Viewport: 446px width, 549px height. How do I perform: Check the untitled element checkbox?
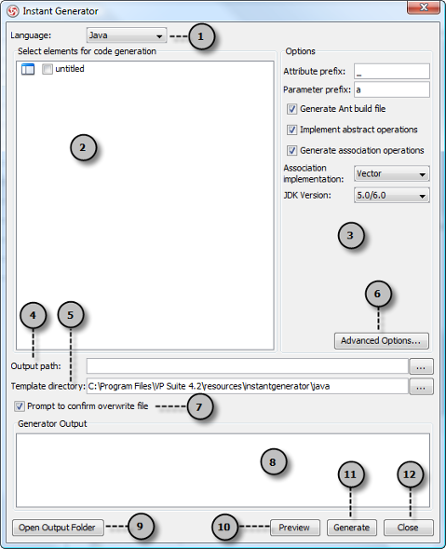click(47, 69)
